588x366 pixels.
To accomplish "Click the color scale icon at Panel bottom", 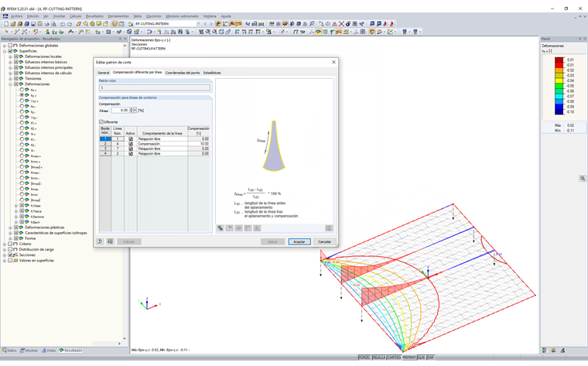I will coord(544,351).
